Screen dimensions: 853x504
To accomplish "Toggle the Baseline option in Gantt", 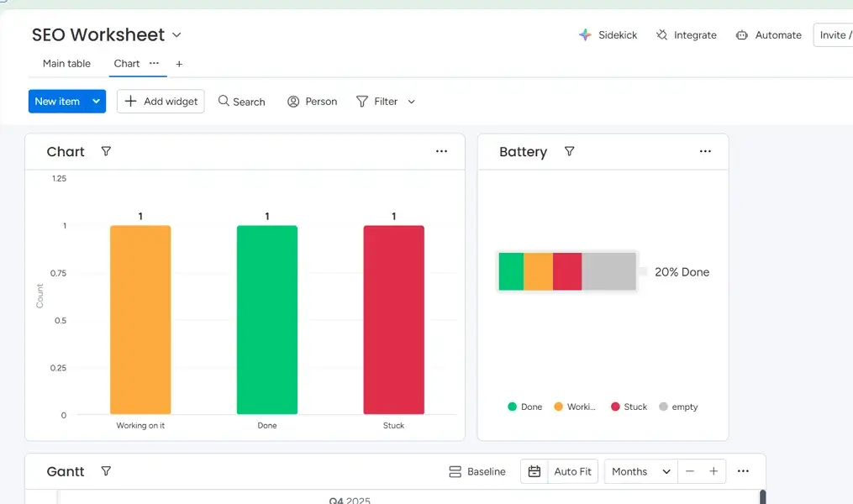I will tap(477, 471).
